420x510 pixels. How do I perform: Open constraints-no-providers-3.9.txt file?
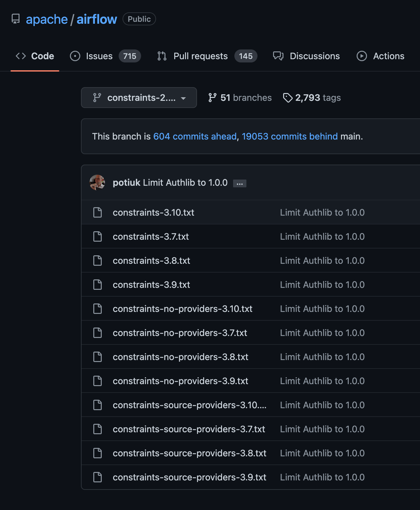pyautogui.click(x=181, y=381)
